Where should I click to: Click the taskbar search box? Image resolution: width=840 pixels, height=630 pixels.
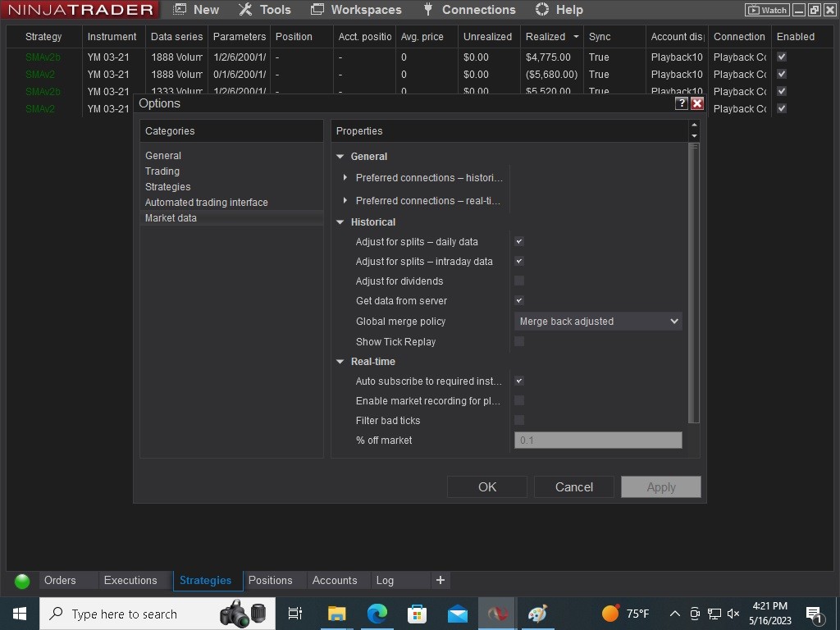(157, 614)
